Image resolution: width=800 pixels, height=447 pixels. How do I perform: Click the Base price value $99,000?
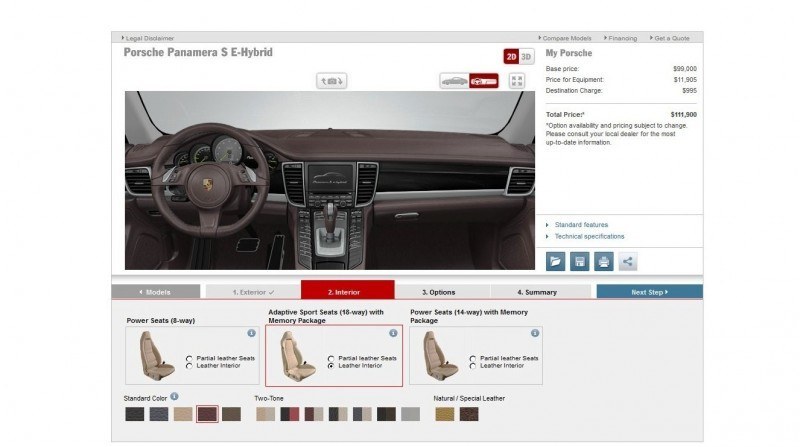coord(685,68)
